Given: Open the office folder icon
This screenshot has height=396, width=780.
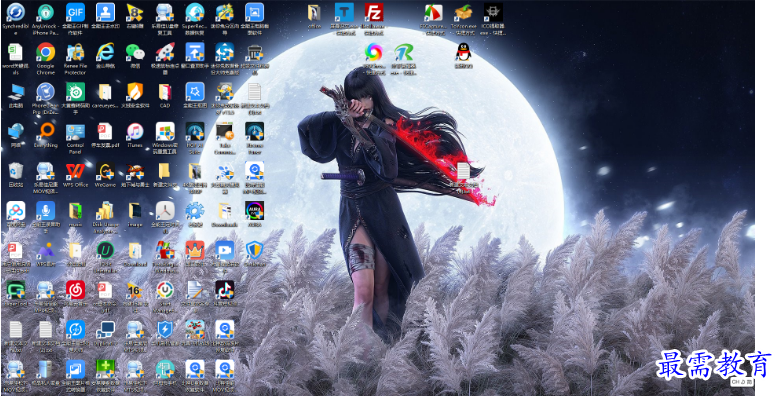Looking at the screenshot, I should tap(314, 12).
